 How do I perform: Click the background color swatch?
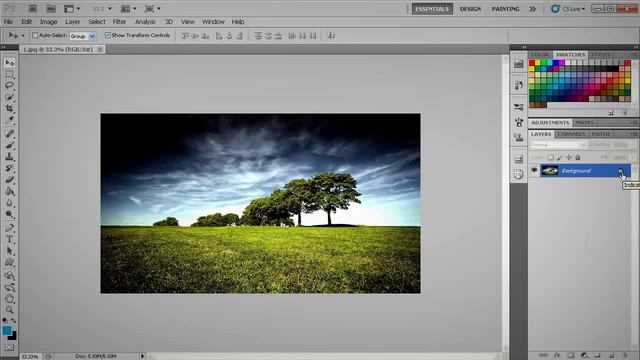pyautogui.click(x=13, y=337)
